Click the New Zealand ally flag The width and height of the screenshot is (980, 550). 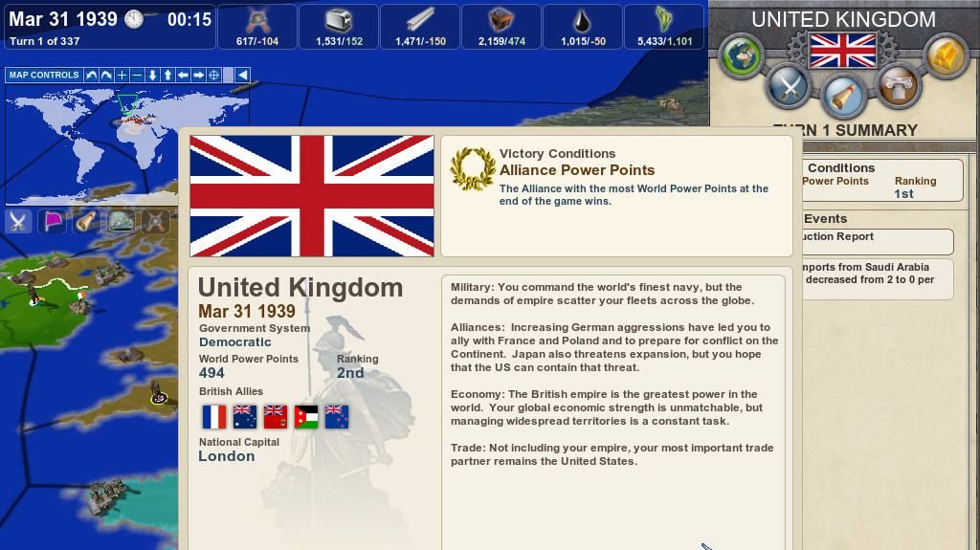pyautogui.click(x=337, y=417)
